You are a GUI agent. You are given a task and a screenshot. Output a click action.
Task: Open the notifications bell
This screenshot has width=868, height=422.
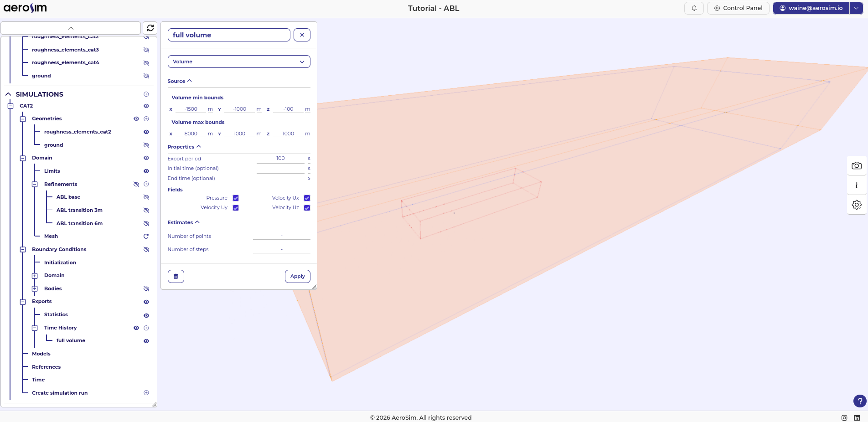(694, 8)
